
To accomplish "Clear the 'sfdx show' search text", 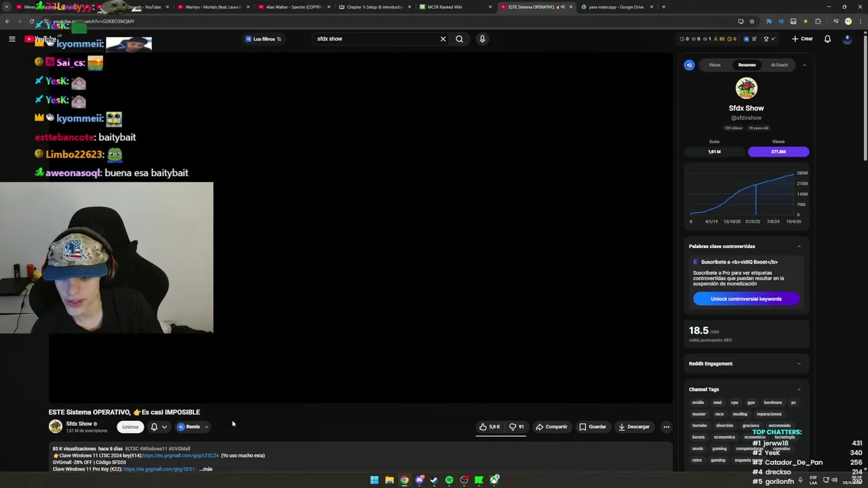I will (x=443, y=39).
